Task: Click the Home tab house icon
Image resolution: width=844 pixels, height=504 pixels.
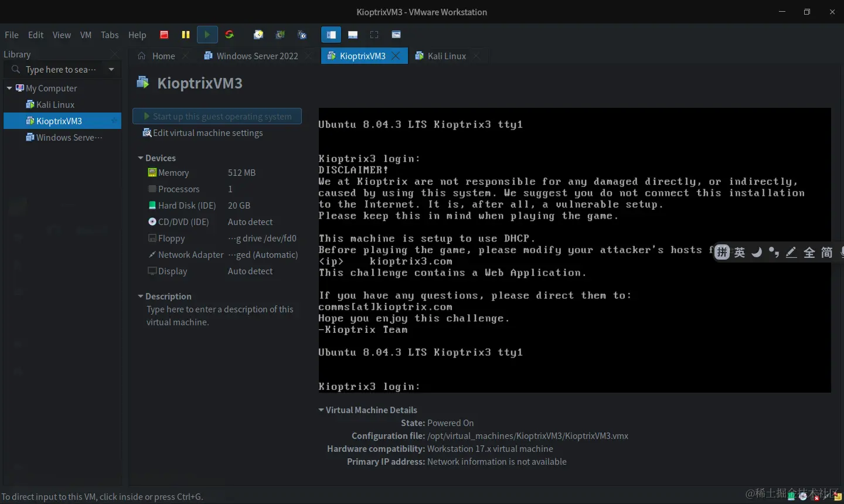Action: pyautogui.click(x=142, y=56)
